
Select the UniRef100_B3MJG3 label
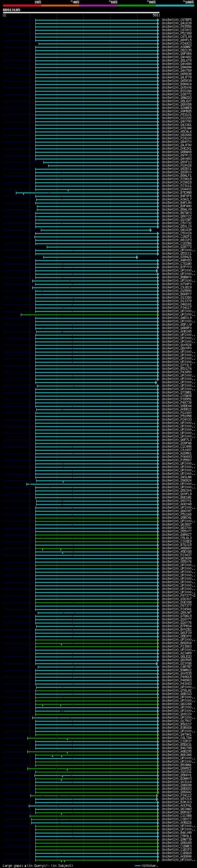coord(176,802)
